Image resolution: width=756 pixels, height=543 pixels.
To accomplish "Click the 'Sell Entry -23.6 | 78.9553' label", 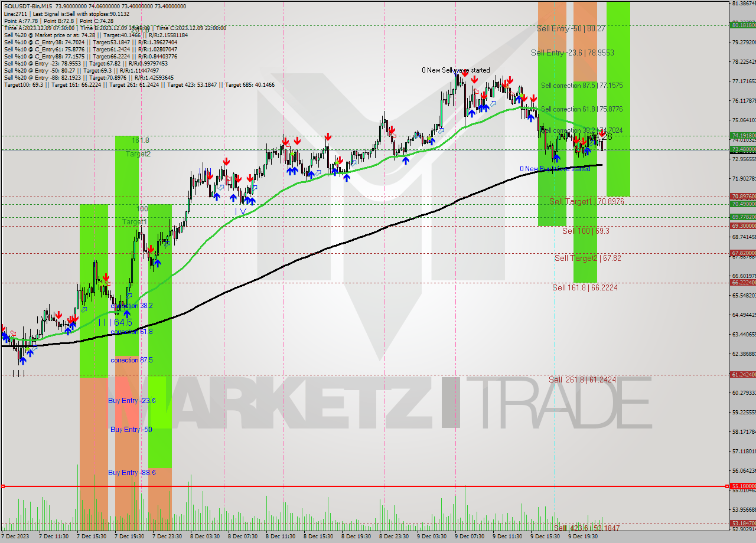I will point(572,53).
